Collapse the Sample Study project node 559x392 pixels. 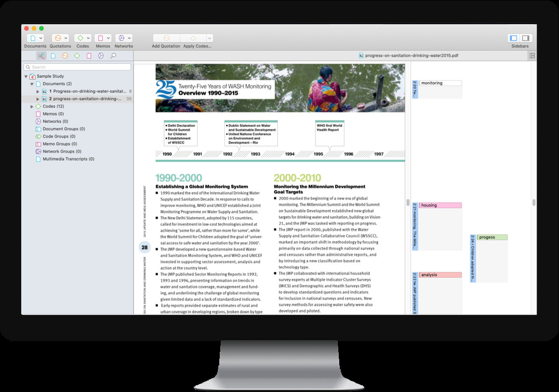coord(26,77)
